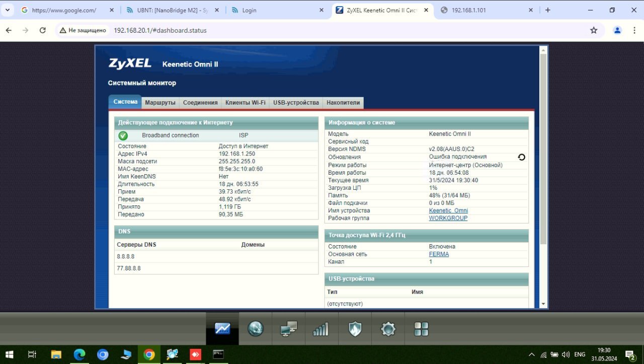
Task: Open the Home network computers icon
Action: pyautogui.click(x=289, y=329)
